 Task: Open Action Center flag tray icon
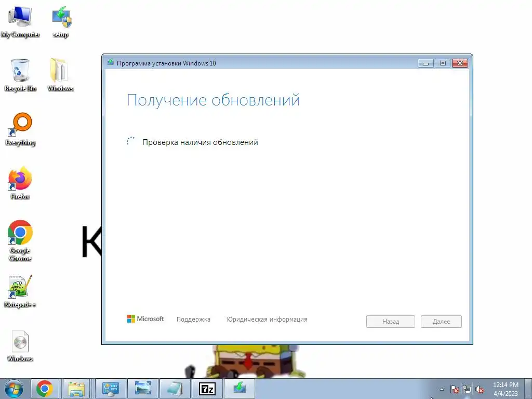coord(454,390)
